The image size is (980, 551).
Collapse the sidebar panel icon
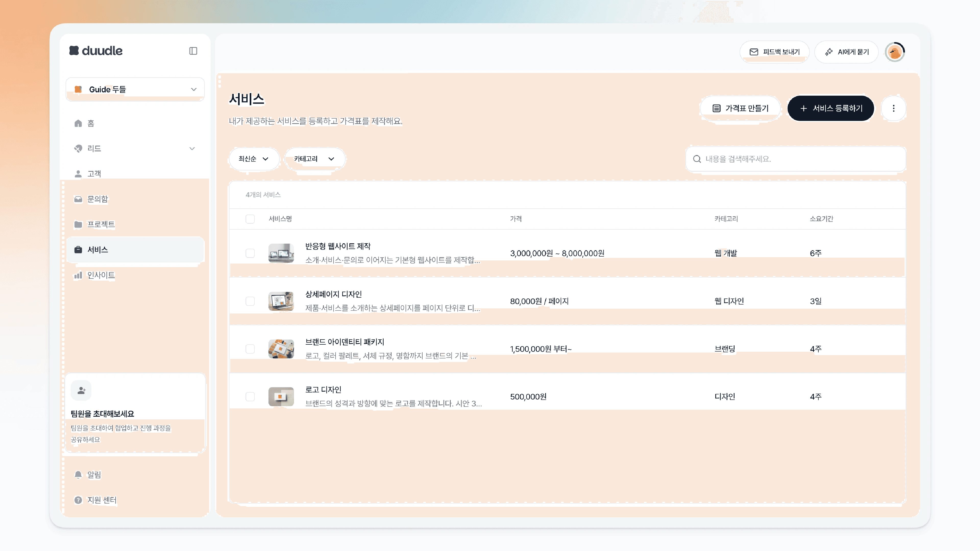tap(193, 51)
